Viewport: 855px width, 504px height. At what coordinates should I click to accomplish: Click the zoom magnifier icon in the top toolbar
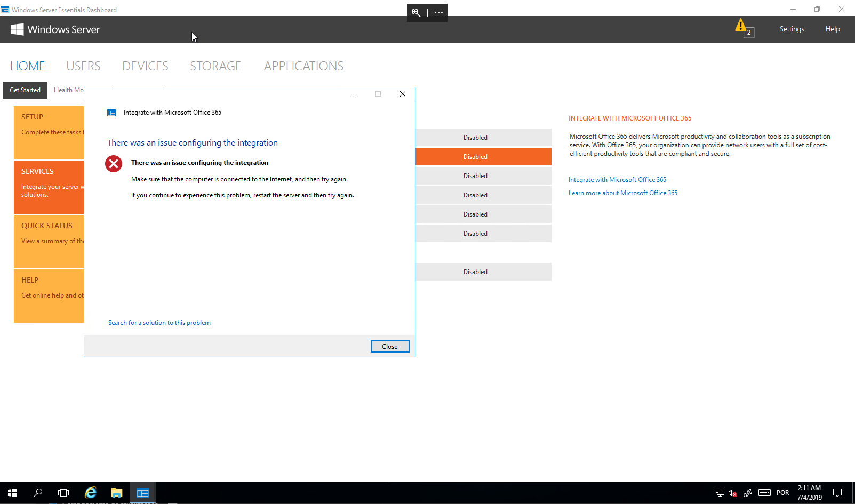click(x=416, y=12)
